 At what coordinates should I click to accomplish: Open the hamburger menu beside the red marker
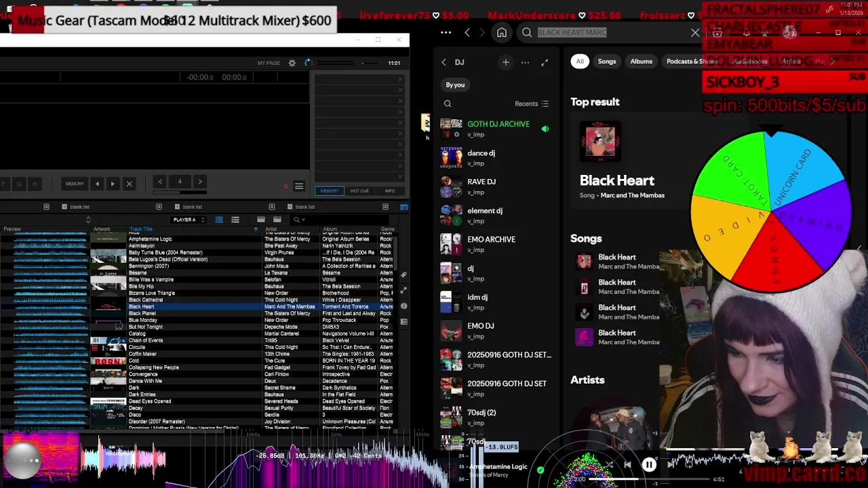pos(299,186)
